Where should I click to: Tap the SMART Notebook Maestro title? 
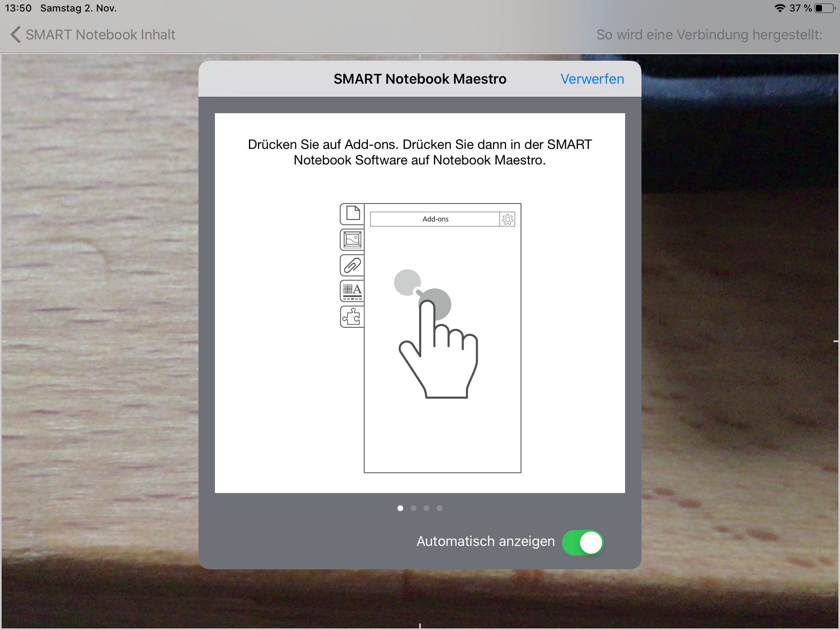pos(420,79)
